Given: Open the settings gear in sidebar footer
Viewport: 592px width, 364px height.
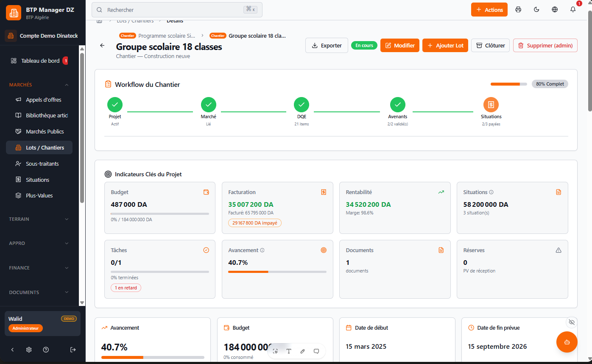Looking at the screenshot, I should [x=29, y=350].
